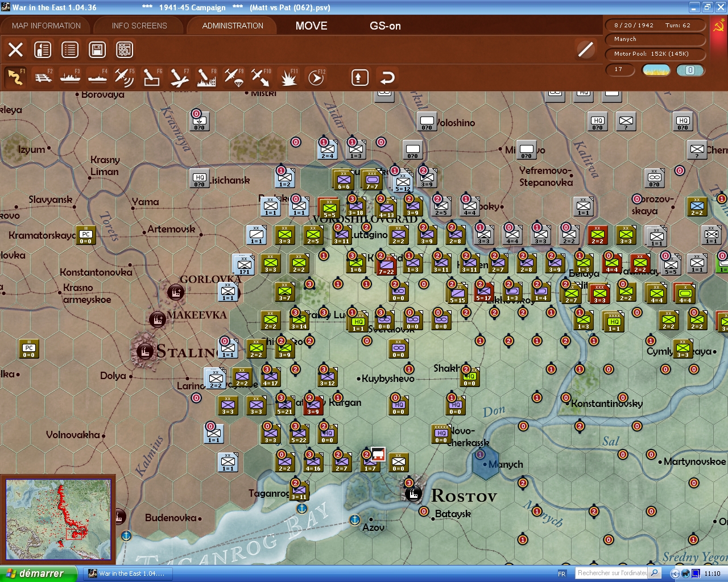Select the F8 Bomb City mode icon
The image size is (728, 582).
click(x=206, y=77)
